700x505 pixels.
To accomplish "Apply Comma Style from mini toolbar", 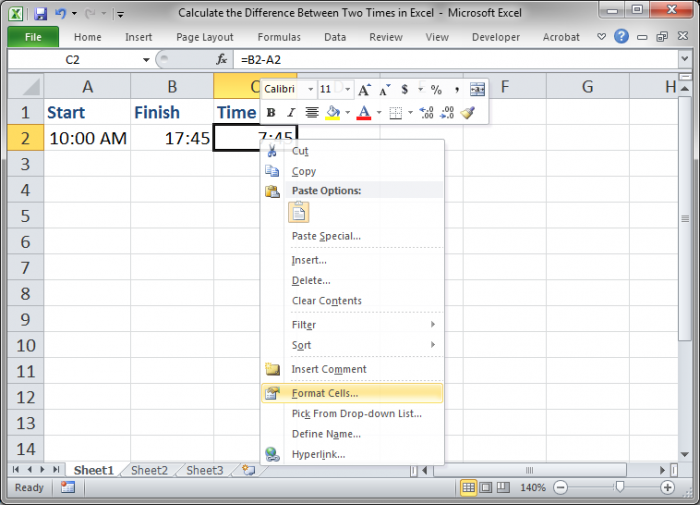I will point(457,90).
